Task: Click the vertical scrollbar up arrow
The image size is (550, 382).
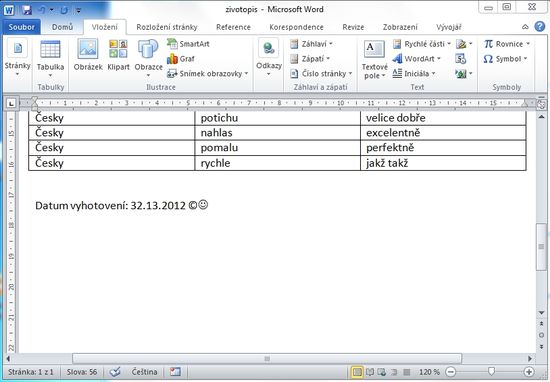Action: coord(541,117)
